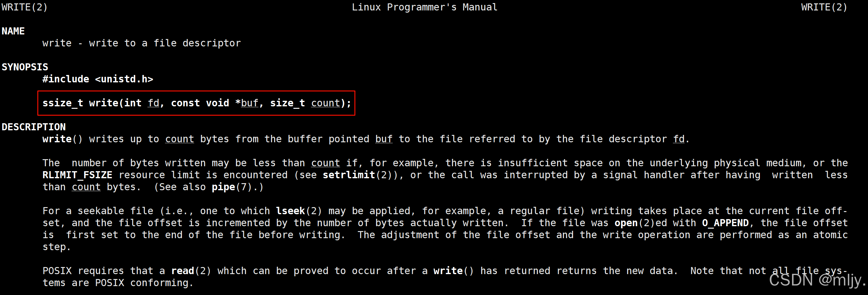Click the RLIMIT_FSIZE bold text
Viewport: 868px width, 295px height.
(x=77, y=175)
